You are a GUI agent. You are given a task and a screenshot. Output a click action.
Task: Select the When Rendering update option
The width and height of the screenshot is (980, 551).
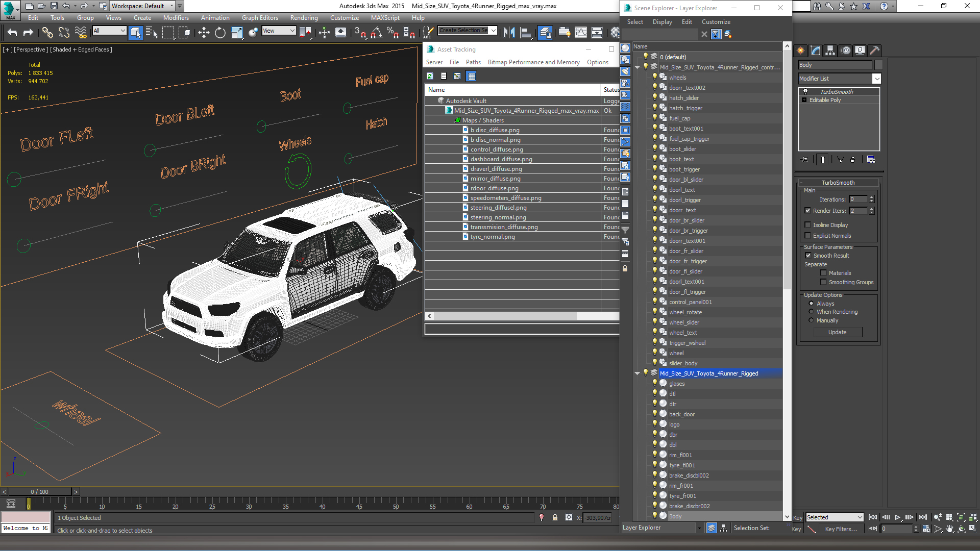point(811,312)
